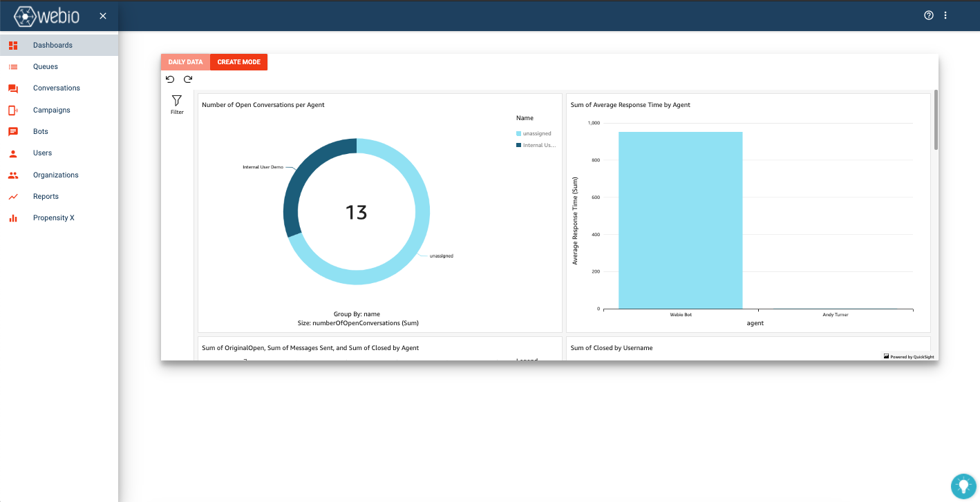
Task: Open the Bots message icon
Action: [12, 131]
